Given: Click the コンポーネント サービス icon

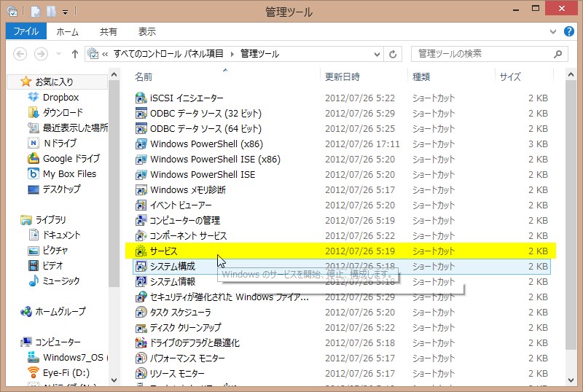Looking at the screenshot, I should (x=141, y=235).
